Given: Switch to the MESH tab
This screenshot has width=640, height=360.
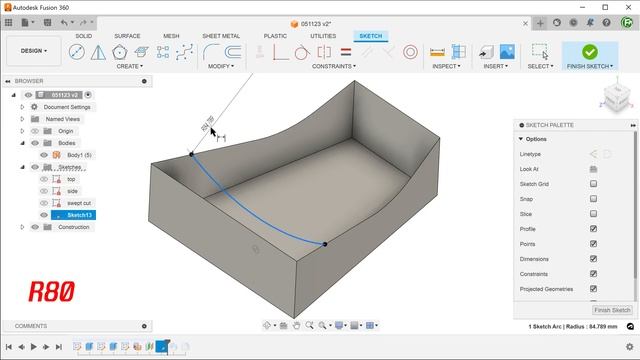Looking at the screenshot, I should click(x=171, y=36).
